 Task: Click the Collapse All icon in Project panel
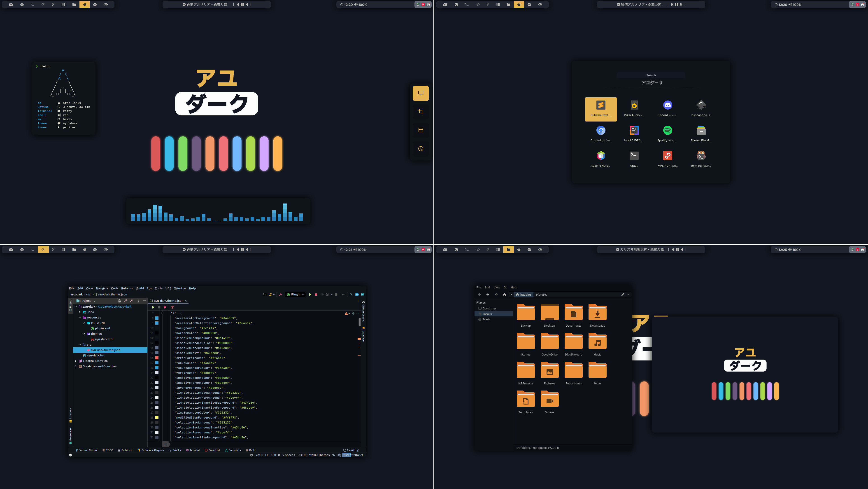[x=131, y=301]
